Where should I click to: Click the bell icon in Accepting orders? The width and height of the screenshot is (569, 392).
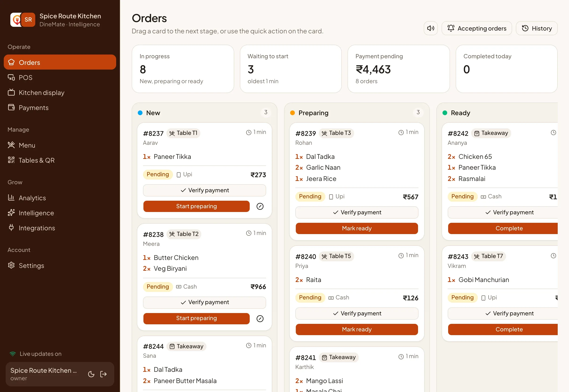point(451,28)
